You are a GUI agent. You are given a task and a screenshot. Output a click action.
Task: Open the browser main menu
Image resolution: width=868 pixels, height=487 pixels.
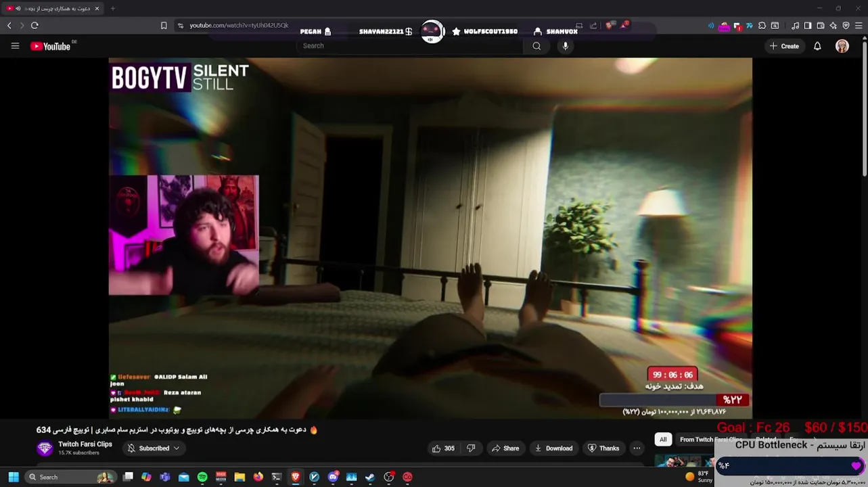859,26
